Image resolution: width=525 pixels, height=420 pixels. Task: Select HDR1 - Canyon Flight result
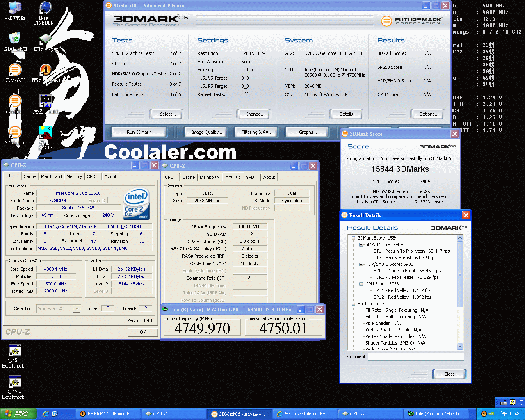(407, 271)
